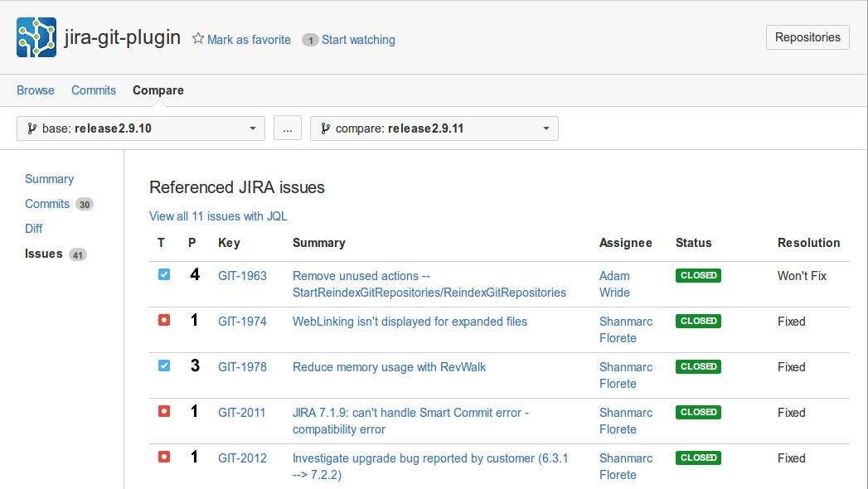Open Shanmarc Florete assignee on GIT-1974
The image size is (868, 489).
[626, 330]
